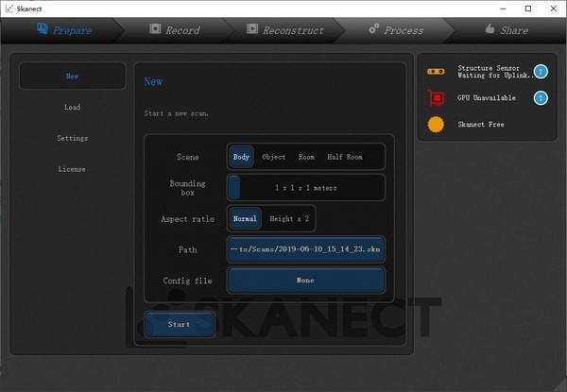Select Height x 2 aspect ratio

point(289,218)
